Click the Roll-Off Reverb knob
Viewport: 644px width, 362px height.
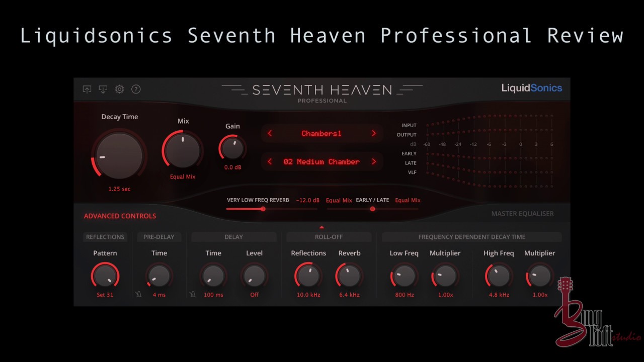coord(349,276)
